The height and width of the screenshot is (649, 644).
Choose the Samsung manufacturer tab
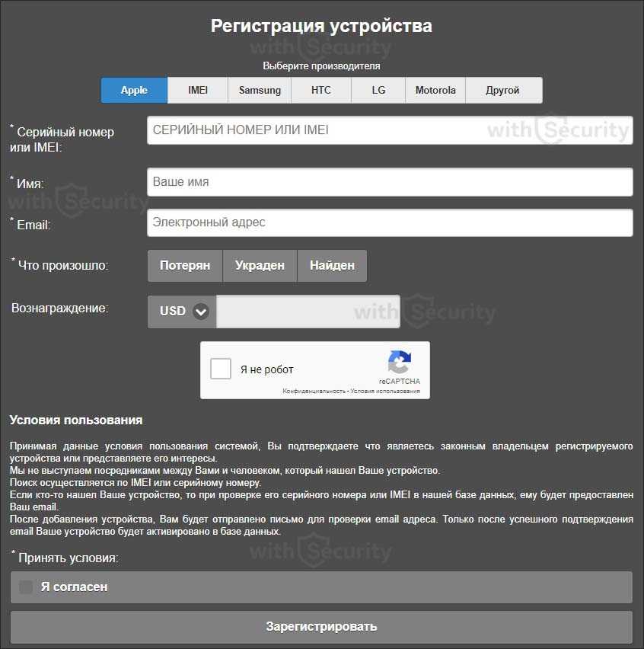pyautogui.click(x=260, y=90)
